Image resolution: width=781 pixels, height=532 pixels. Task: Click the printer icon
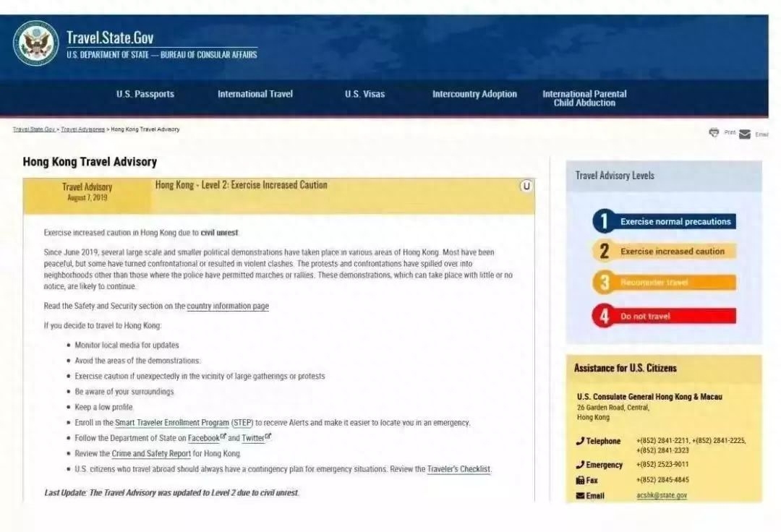coord(714,132)
